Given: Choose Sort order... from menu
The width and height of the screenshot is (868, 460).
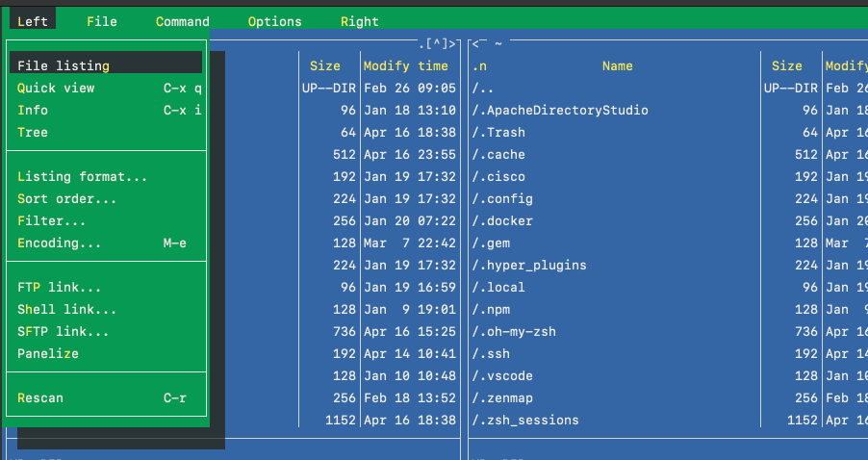Looking at the screenshot, I should [x=67, y=198].
